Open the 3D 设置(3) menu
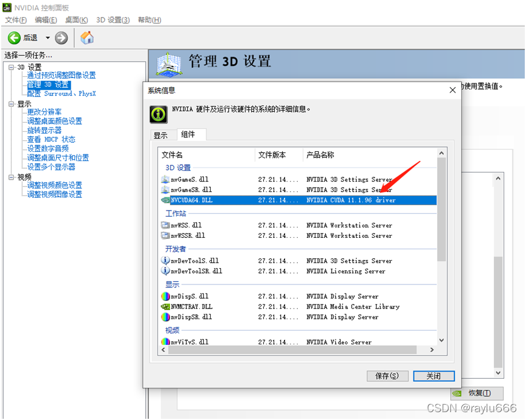This screenshot has height=420, width=526. [x=113, y=20]
